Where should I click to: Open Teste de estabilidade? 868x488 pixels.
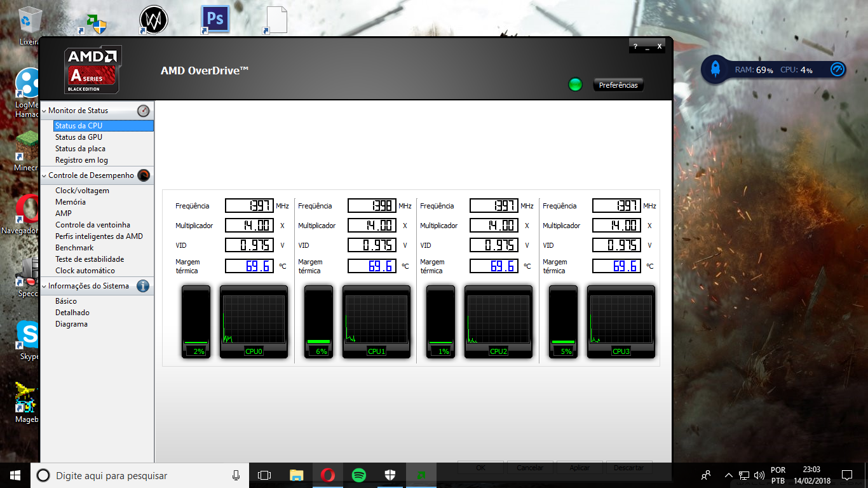coord(90,259)
